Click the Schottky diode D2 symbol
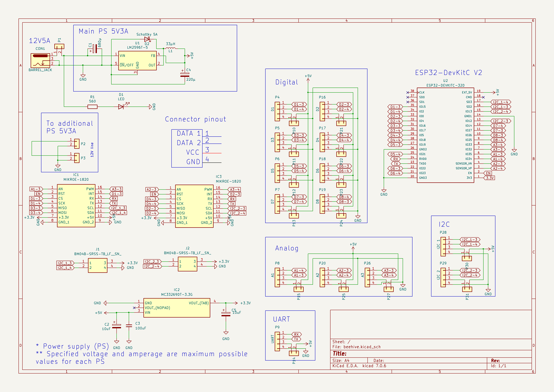 pos(147,39)
